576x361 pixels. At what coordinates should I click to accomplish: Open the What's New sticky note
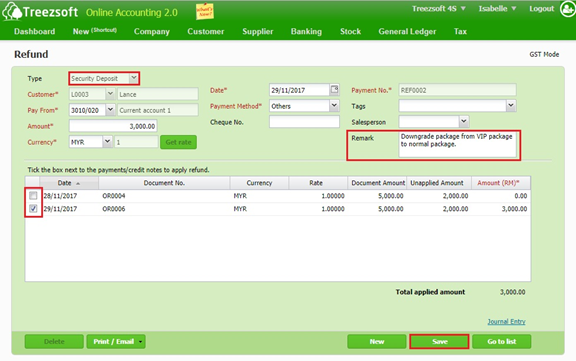tap(205, 11)
